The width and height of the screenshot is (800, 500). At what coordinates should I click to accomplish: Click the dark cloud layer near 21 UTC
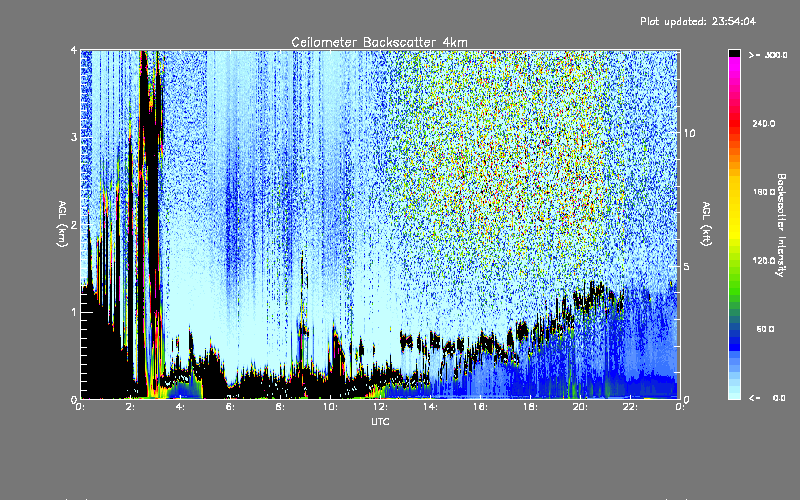(x=597, y=296)
